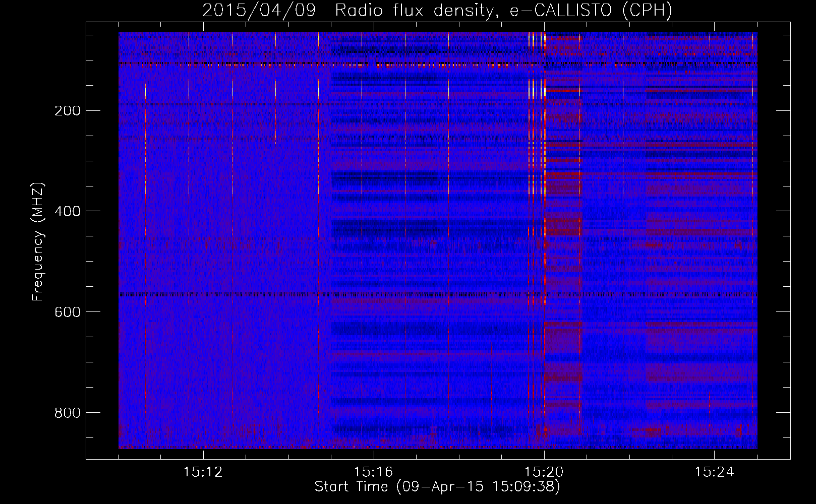Click the 600 frequency axis label

(68, 312)
